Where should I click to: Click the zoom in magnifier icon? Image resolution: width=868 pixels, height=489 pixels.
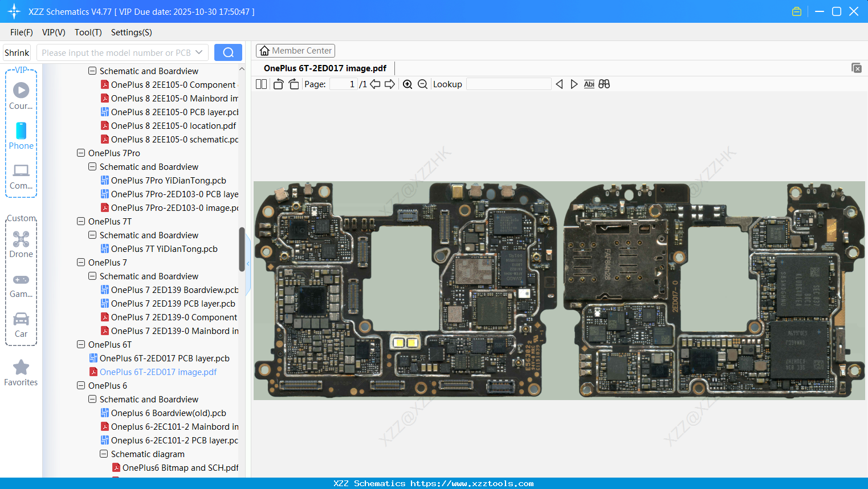pyautogui.click(x=407, y=84)
